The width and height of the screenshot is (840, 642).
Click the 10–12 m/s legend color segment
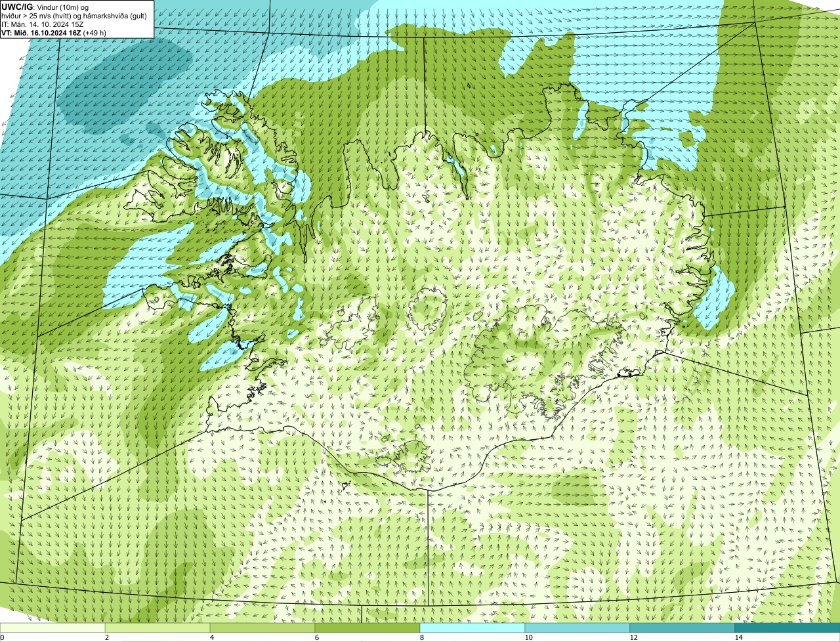(x=577, y=628)
